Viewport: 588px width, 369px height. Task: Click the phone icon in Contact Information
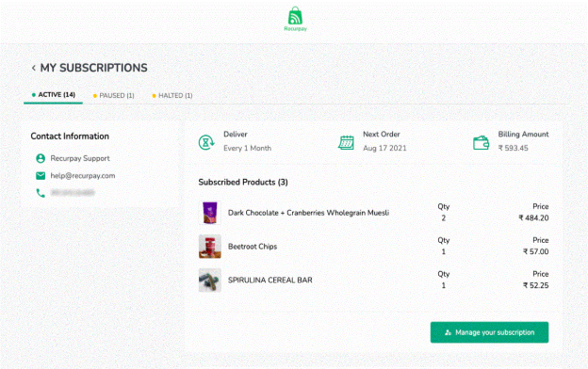click(x=41, y=193)
